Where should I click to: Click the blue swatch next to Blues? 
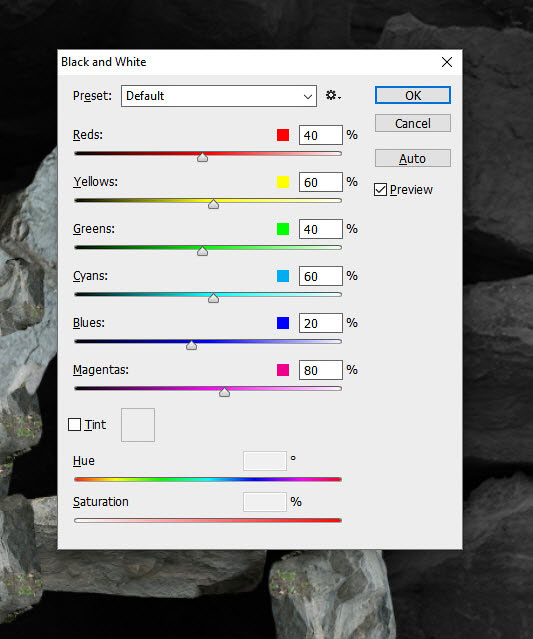tap(283, 323)
